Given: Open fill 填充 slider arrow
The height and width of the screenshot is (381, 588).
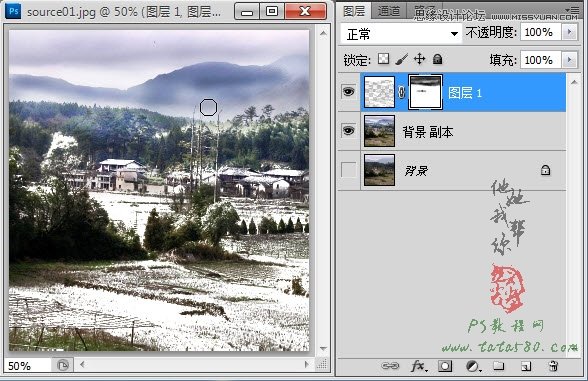Looking at the screenshot, I should (x=570, y=60).
